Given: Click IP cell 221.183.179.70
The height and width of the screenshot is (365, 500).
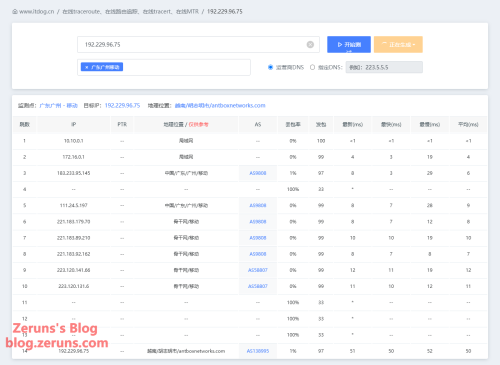Looking at the screenshot, I should click(73, 222).
